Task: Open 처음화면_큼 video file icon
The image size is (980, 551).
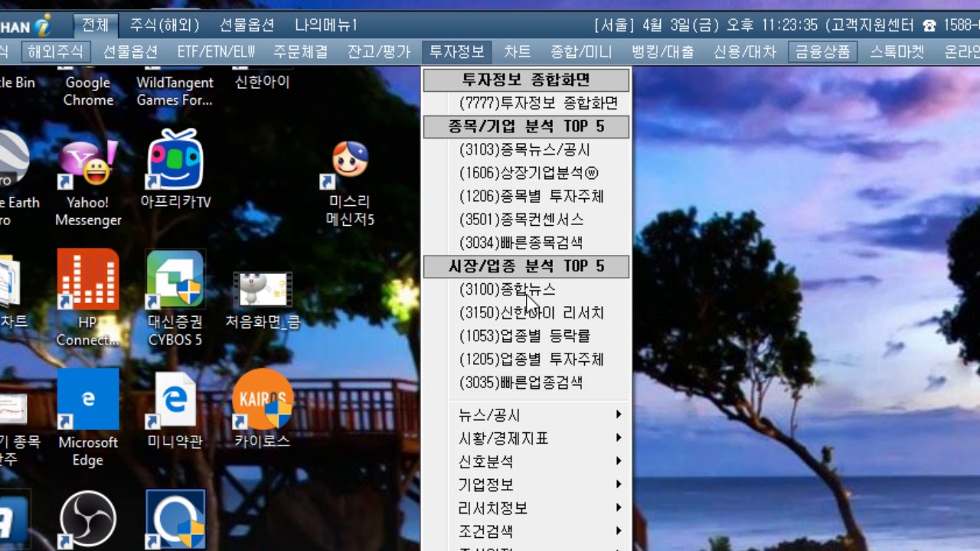Action: coord(263,298)
